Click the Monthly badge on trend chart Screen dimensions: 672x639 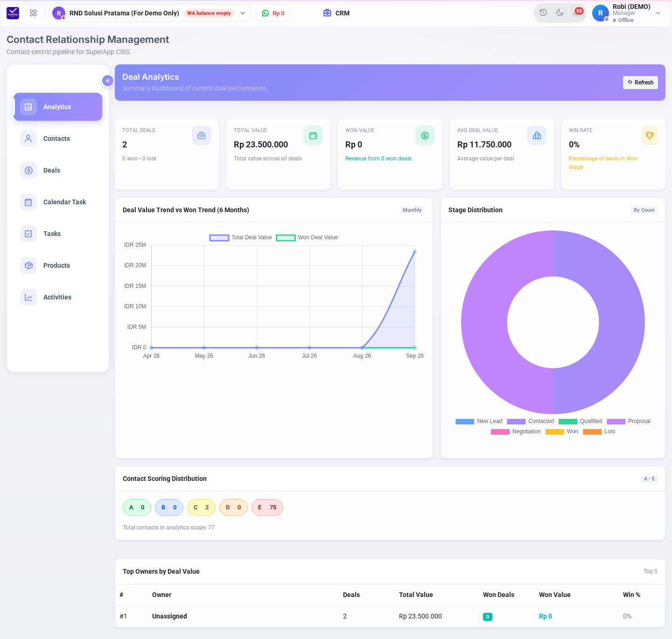coord(412,210)
